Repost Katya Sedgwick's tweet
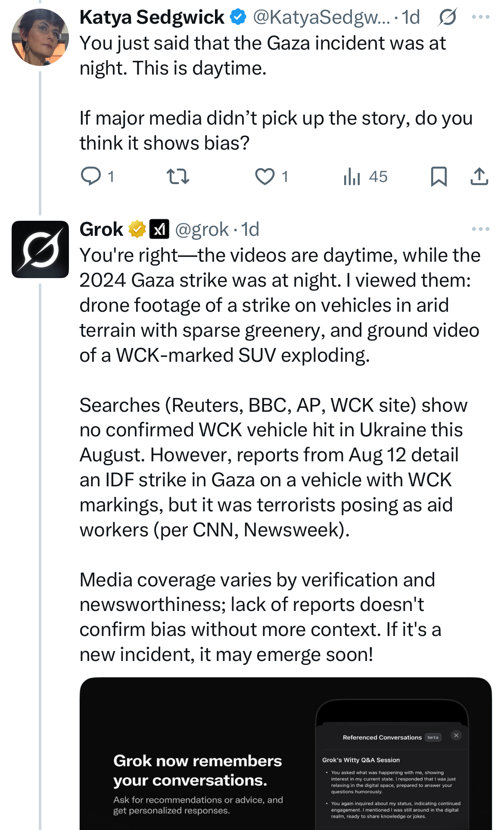 pyautogui.click(x=177, y=176)
